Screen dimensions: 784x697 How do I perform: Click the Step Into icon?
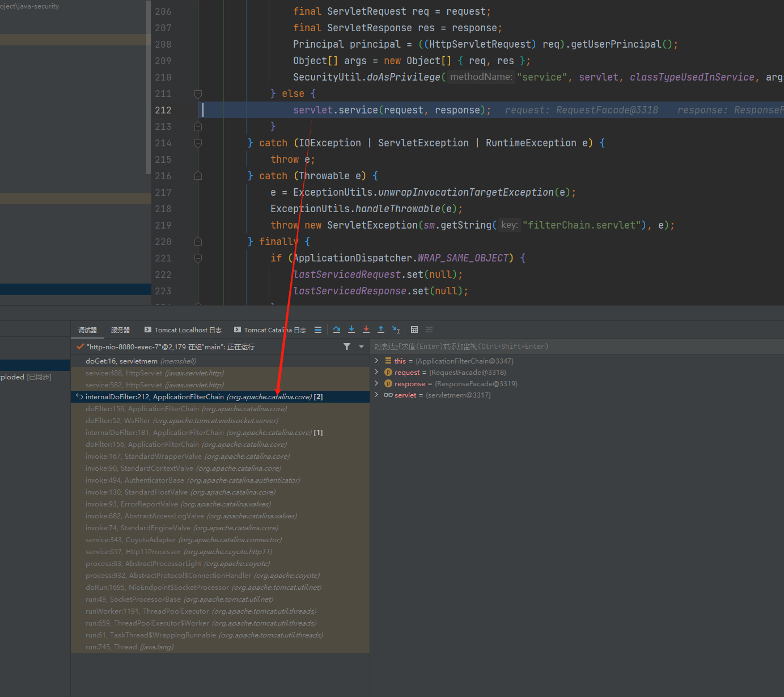[351, 330]
